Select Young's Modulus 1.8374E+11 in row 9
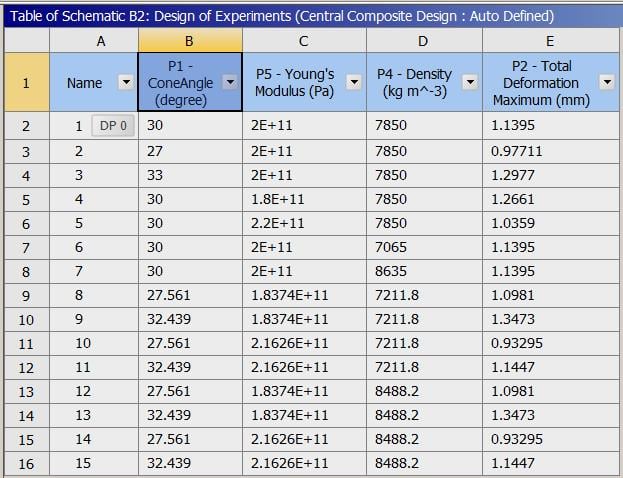623x478 pixels. (304, 295)
